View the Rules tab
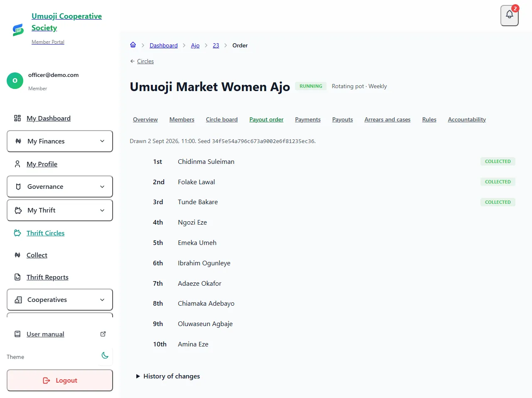This screenshot has height=398, width=532. [x=429, y=119]
